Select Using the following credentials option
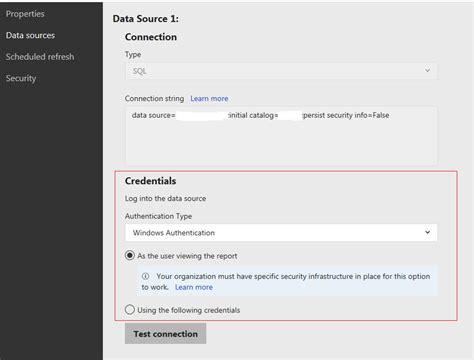The image size is (474, 360). 130,310
